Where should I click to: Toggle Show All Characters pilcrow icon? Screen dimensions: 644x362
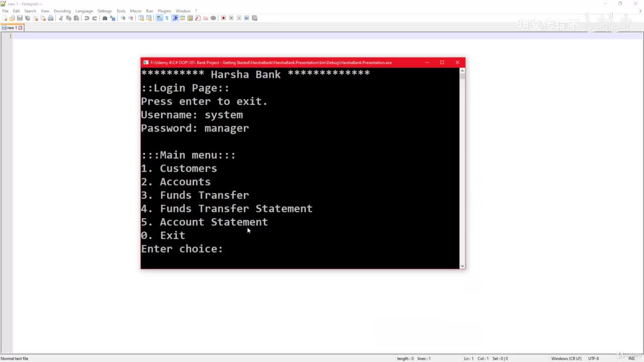167,18
